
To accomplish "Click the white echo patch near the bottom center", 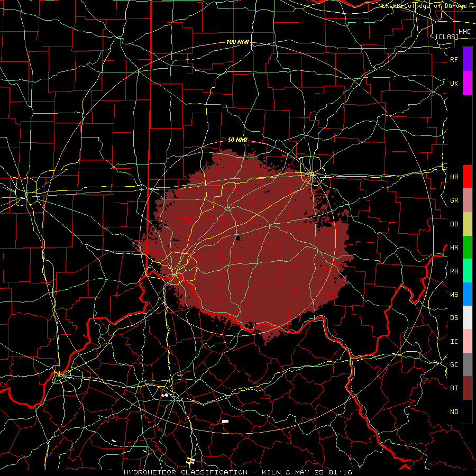I will [225, 422].
